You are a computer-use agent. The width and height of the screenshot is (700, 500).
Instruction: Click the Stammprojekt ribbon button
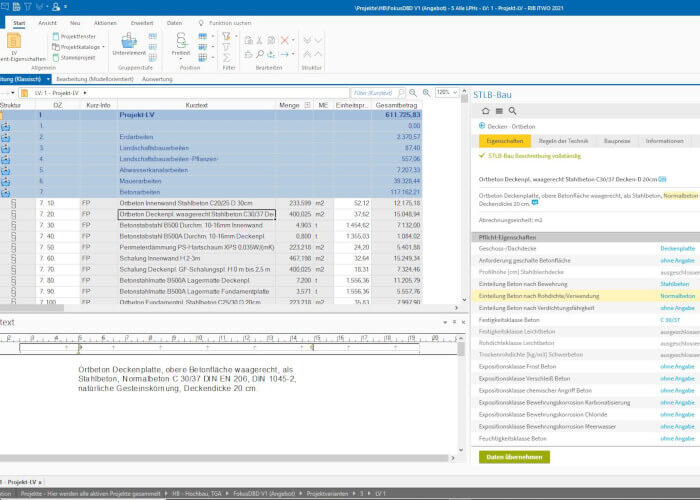coord(74,58)
